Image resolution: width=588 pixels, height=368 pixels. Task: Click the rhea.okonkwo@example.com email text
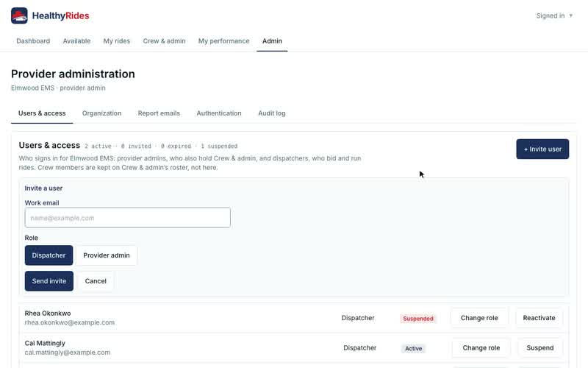point(70,322)
